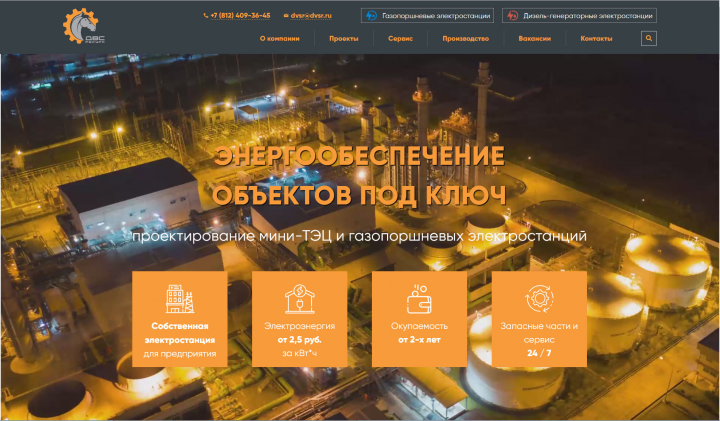Click the gear with arrows service icon
Screen dimensions: 720x421
[539, 298]
